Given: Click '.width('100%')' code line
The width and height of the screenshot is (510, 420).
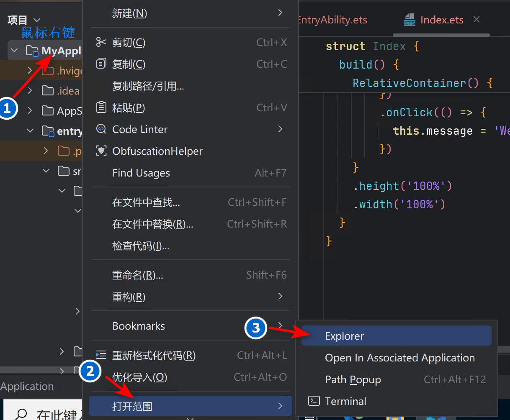Looking at the screenshot, I should (399, 204).
